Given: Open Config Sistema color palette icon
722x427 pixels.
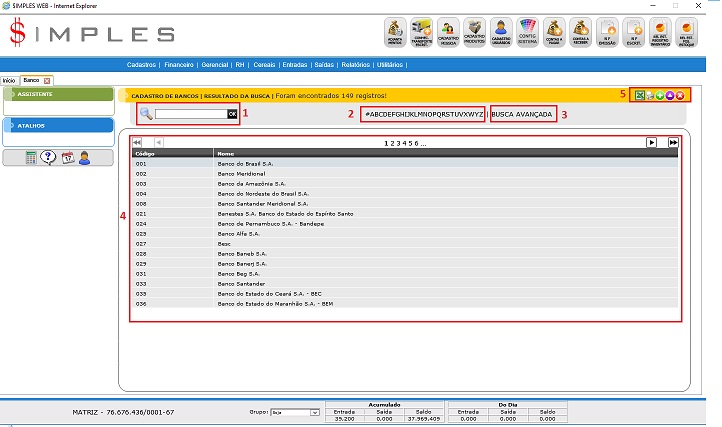Looking at the screenshot, I should tap(529, 32).
